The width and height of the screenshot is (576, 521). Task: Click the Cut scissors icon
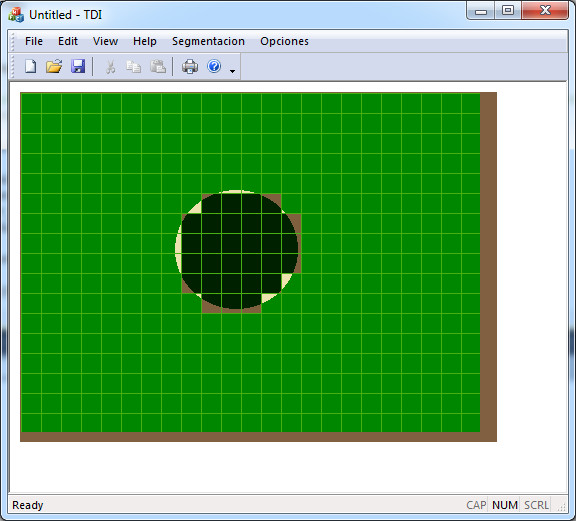pyautogui.click(x=110, y=67)
